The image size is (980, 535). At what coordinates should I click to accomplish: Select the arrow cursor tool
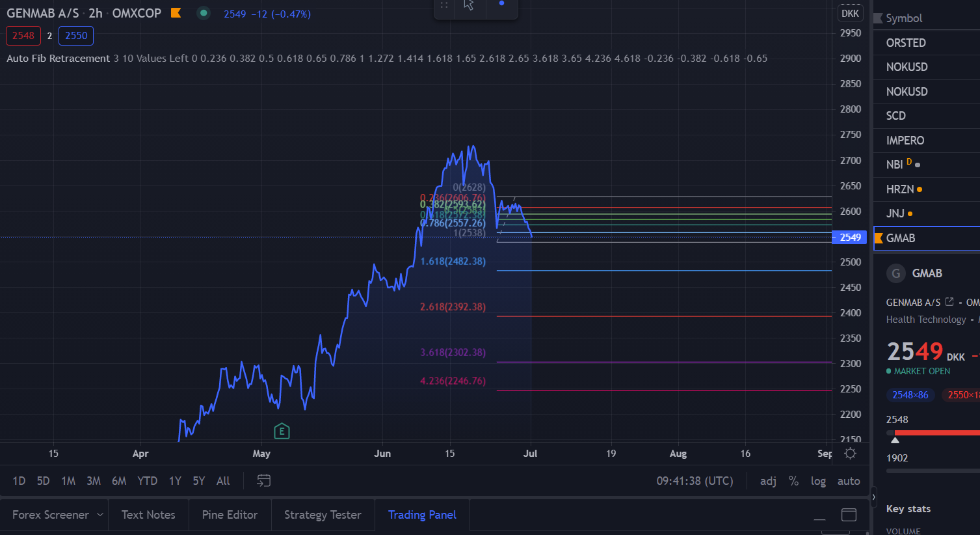469,6
